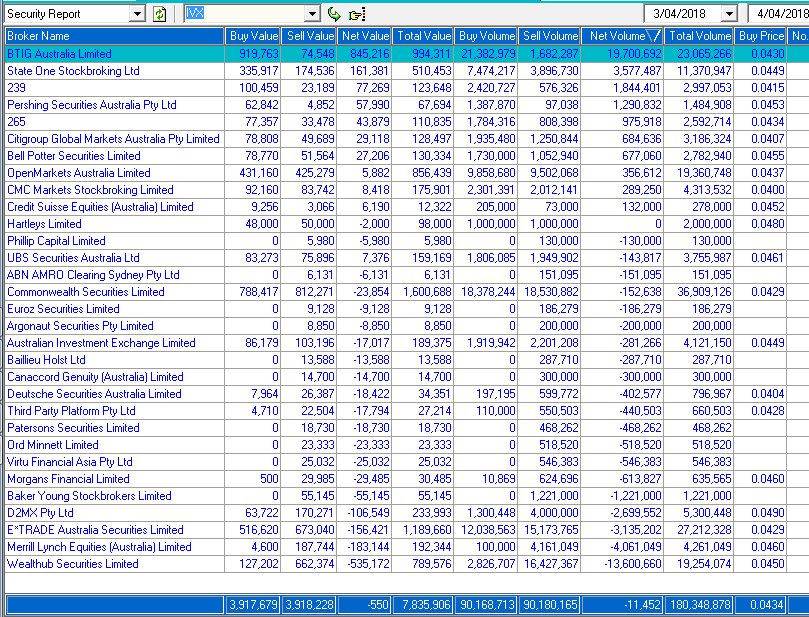This screenshot has width=809, height=617.
Task: Select Morgans Financial Limited row
Action: click(x=407, y=479)
